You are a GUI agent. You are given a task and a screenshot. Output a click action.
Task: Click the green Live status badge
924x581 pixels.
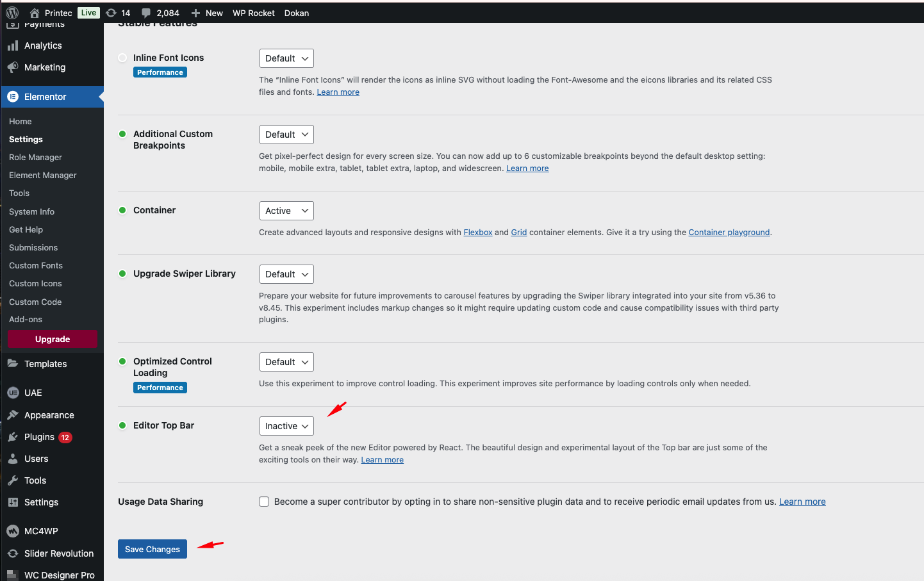click(x=88, y=13)
